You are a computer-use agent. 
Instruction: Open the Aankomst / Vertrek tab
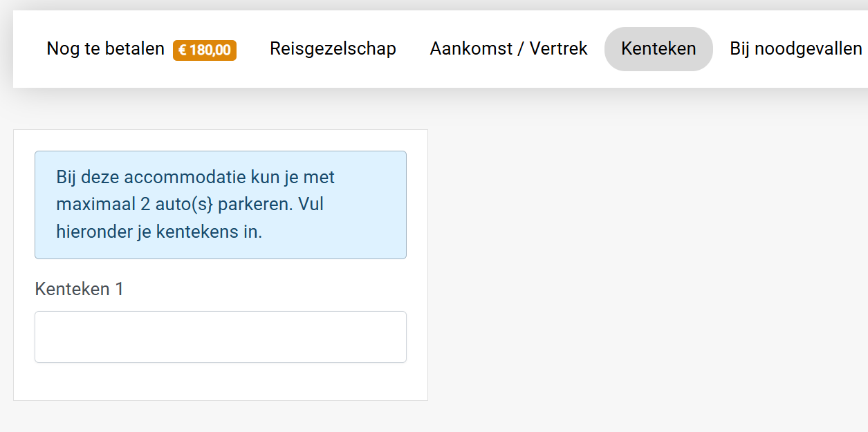(508, 49)
